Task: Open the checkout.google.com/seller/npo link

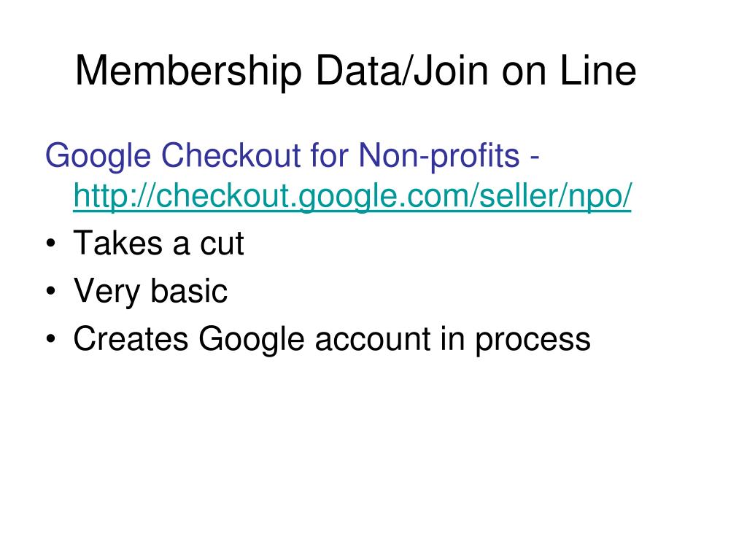Action: pos(352,196)
